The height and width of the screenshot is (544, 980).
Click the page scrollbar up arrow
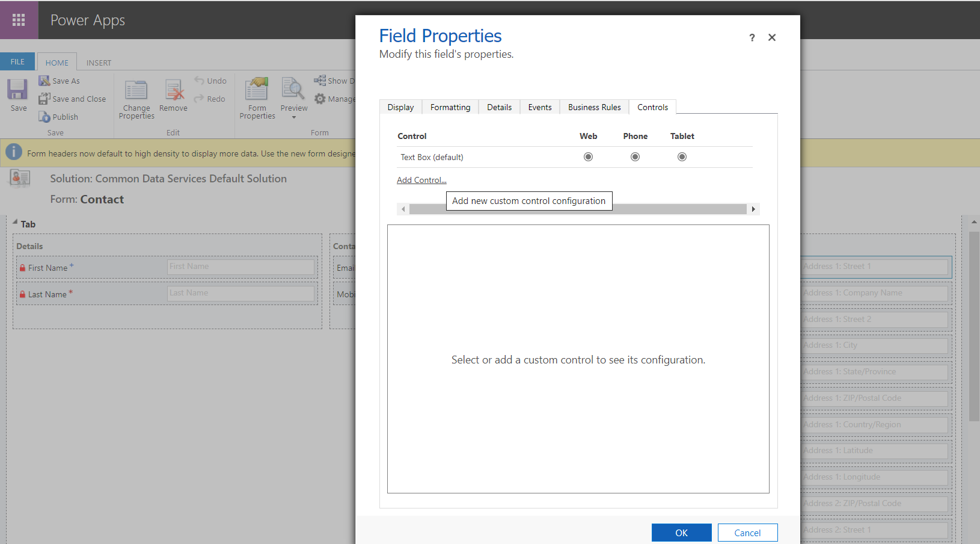974,222
